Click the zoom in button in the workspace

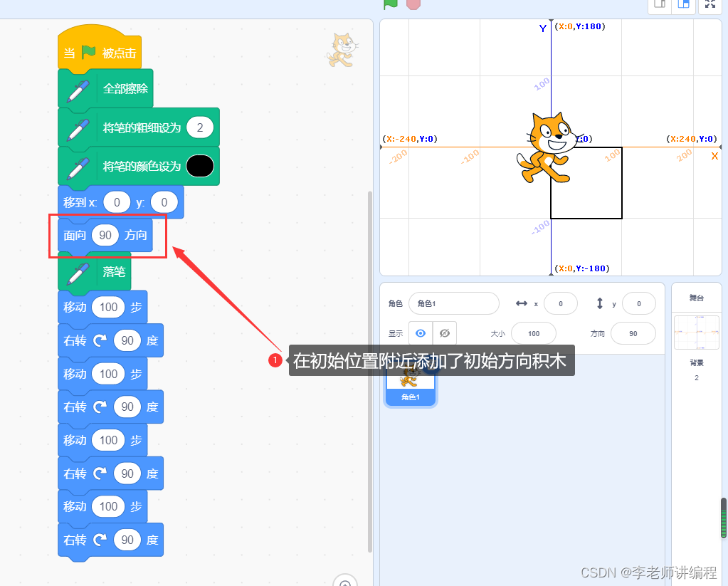tap(345, 582)
